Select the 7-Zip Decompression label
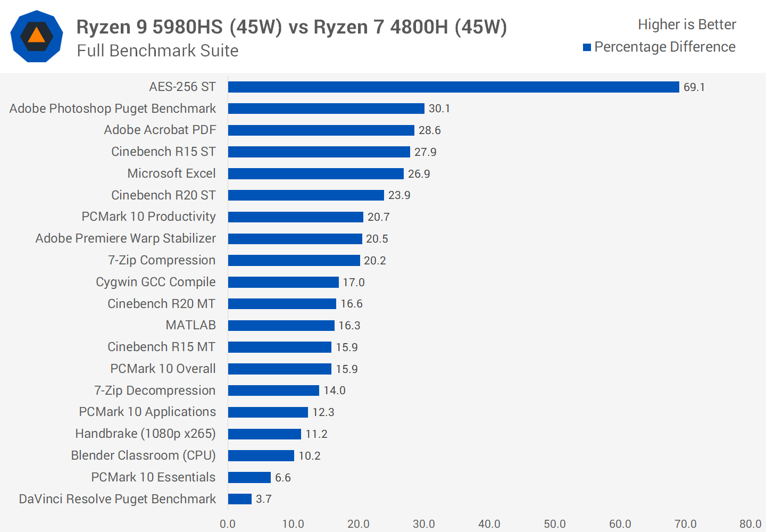 [x=155, y=390]
